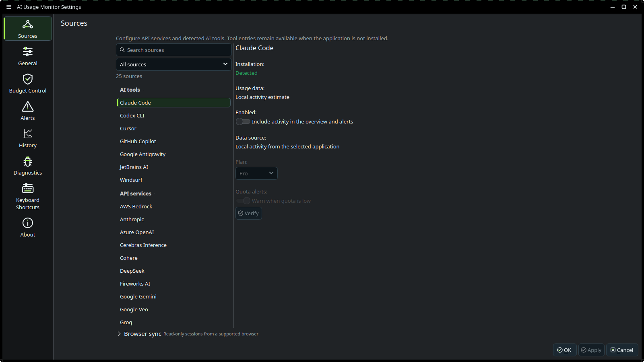
Task: Select DeepSeek API service
Action: (x=173, y=271)
